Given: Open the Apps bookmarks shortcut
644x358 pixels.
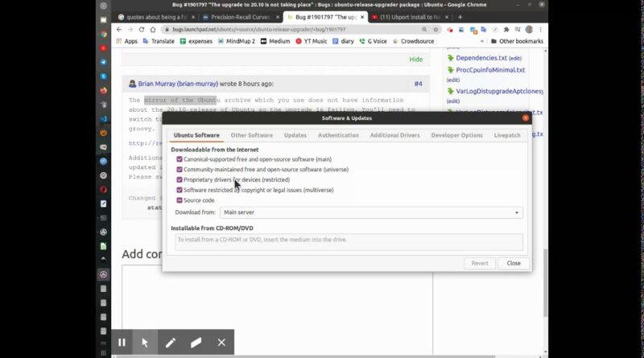Looking at the screenshot, I should pyautogui.click(x=126, y=41).
